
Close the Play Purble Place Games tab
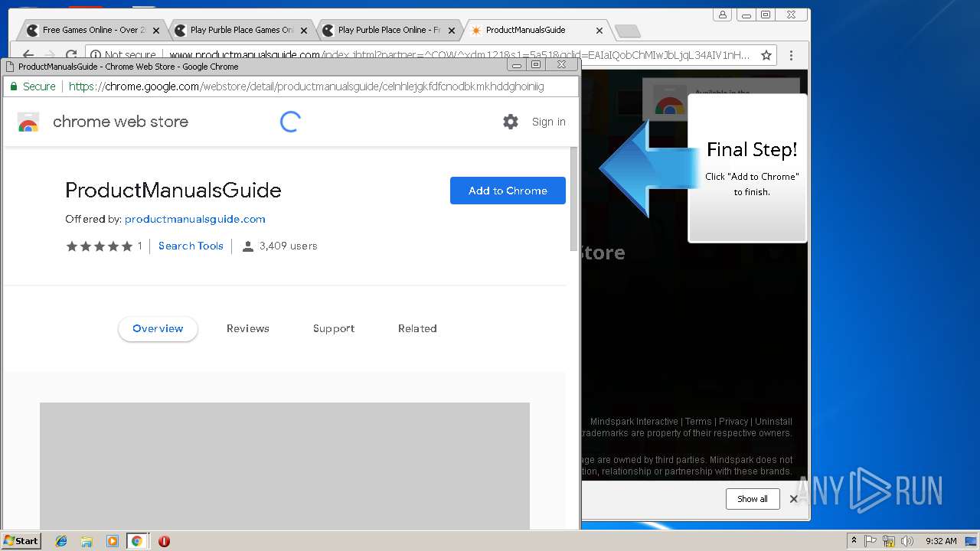pyautogui.click(x=303, y=31)
